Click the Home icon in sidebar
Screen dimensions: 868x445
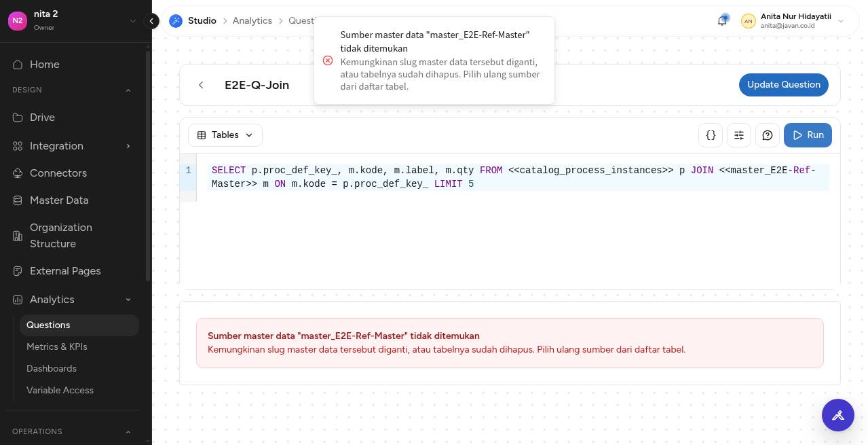coord(18,65)
